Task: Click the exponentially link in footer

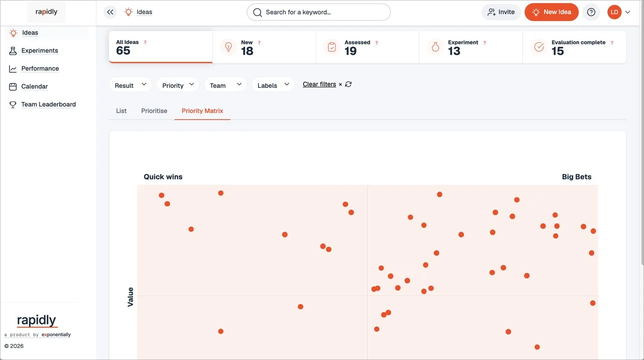Action: click(x=56, y=335)
